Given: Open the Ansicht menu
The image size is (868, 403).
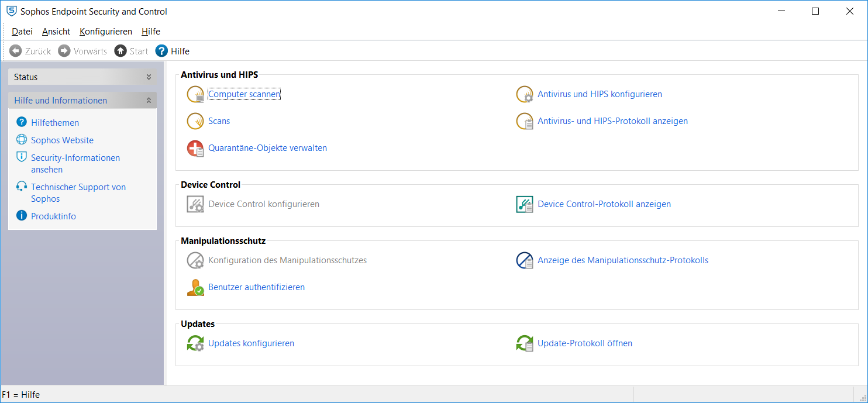Looking at the screenshot, I should pos(56,32).
